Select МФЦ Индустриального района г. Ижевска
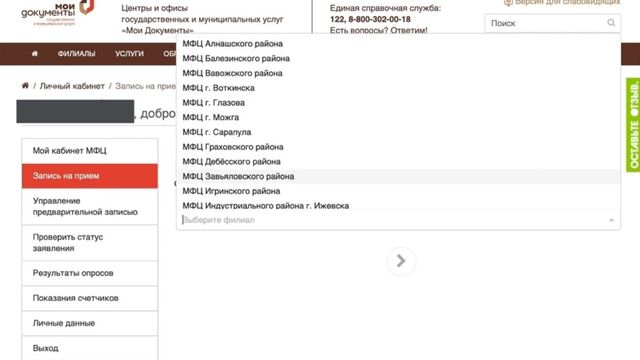 coord(399,205)
